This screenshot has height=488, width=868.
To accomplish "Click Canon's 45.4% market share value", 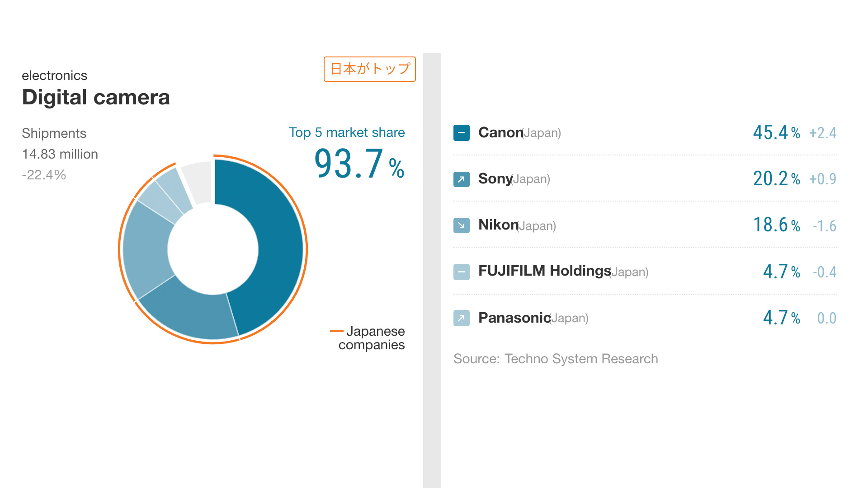I will click(x=776, y=133).
